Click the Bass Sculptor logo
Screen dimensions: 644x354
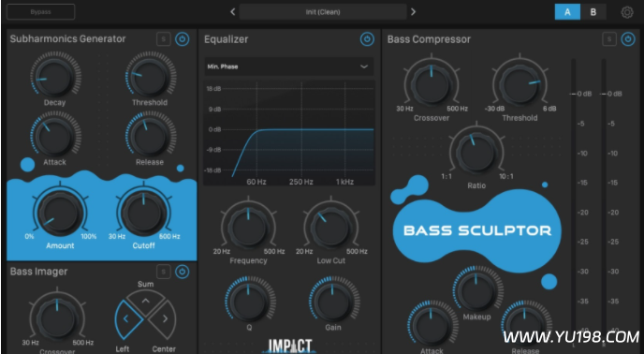pos(477,230)
